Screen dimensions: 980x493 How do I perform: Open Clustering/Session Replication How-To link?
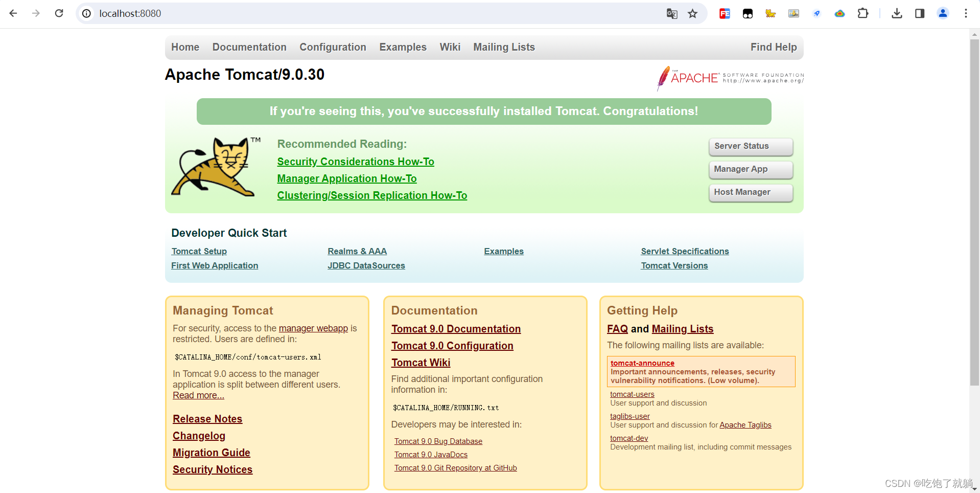(x=372, y=195)
